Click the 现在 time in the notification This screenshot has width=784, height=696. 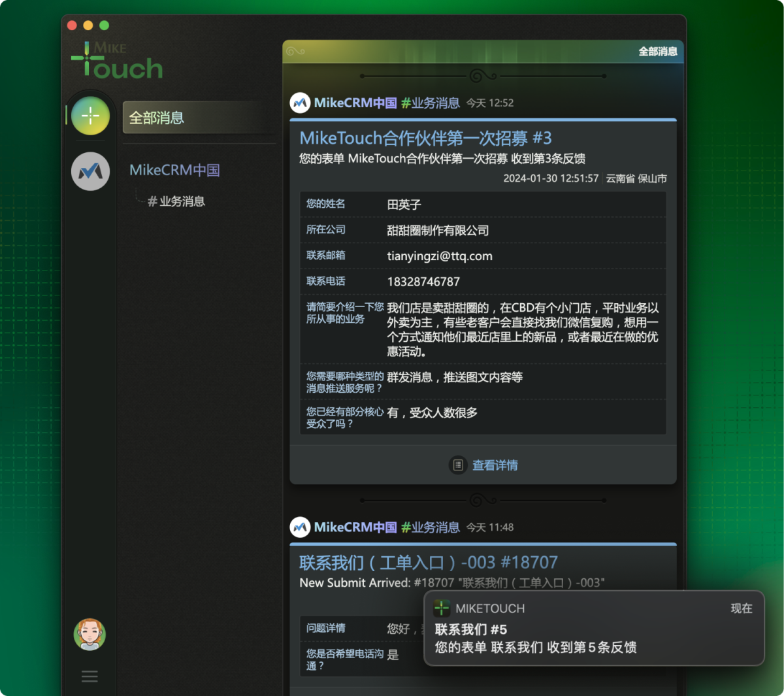(742, 608)
